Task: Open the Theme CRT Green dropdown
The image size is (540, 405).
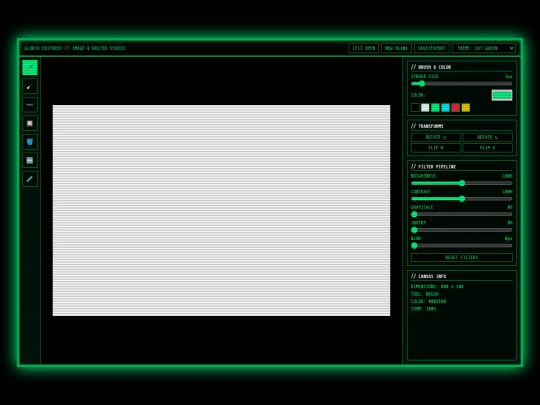Action: tap(484, 48)
